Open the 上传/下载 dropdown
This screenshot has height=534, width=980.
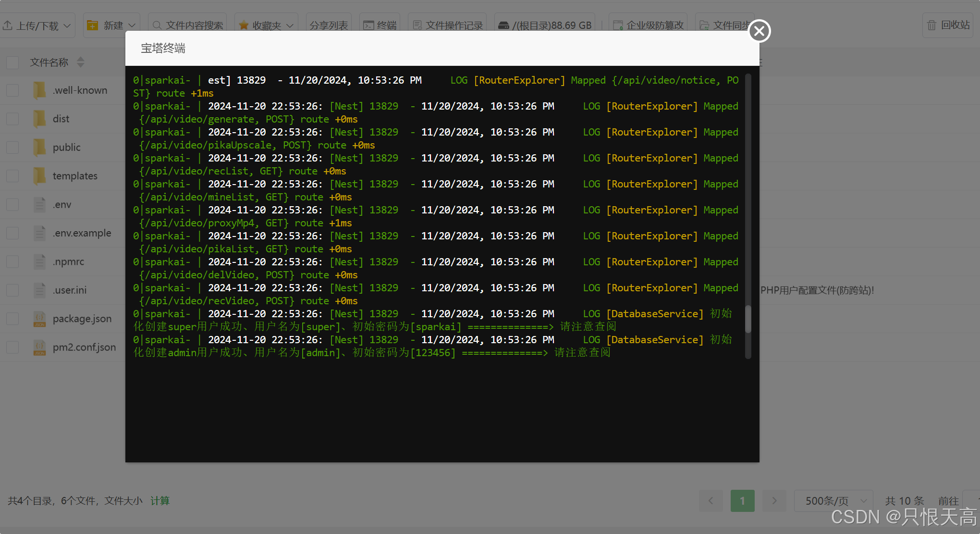[37, 25]
